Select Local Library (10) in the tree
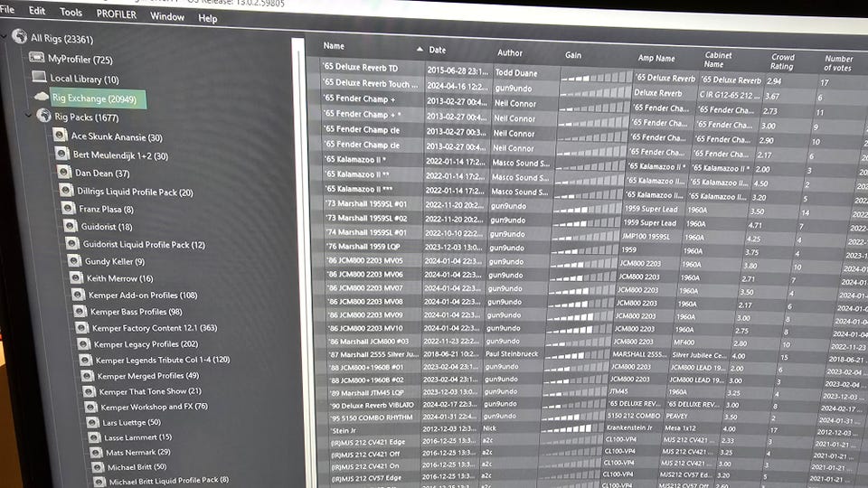The height and width of the screenshot is (488, 868). click(84, 79)
